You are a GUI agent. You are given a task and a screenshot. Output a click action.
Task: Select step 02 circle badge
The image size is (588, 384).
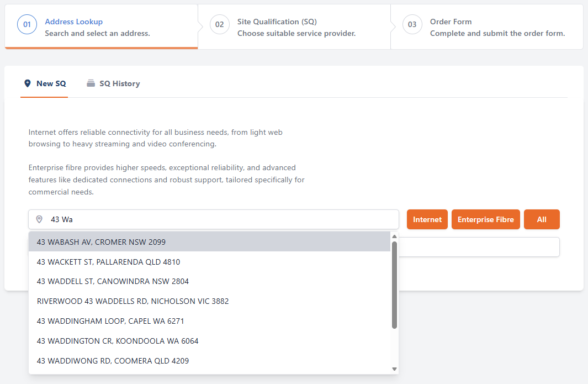pos(219,24)
